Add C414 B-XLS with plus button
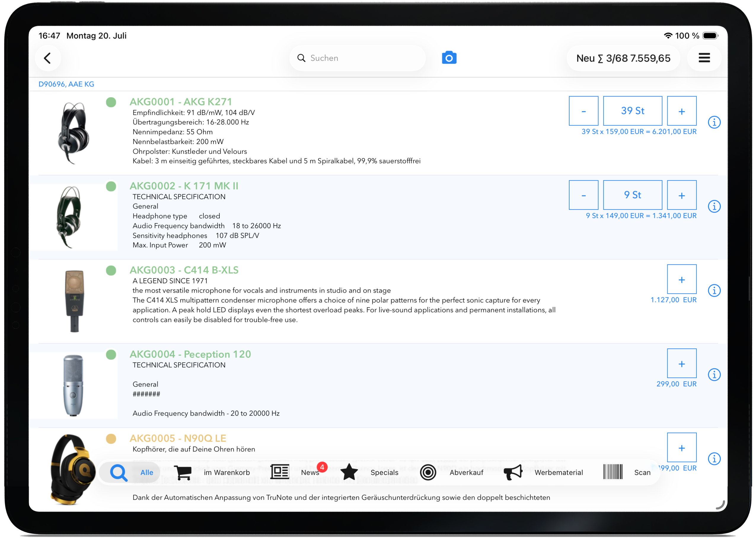This screenshot has width=756, height=538. pos(681,279)
